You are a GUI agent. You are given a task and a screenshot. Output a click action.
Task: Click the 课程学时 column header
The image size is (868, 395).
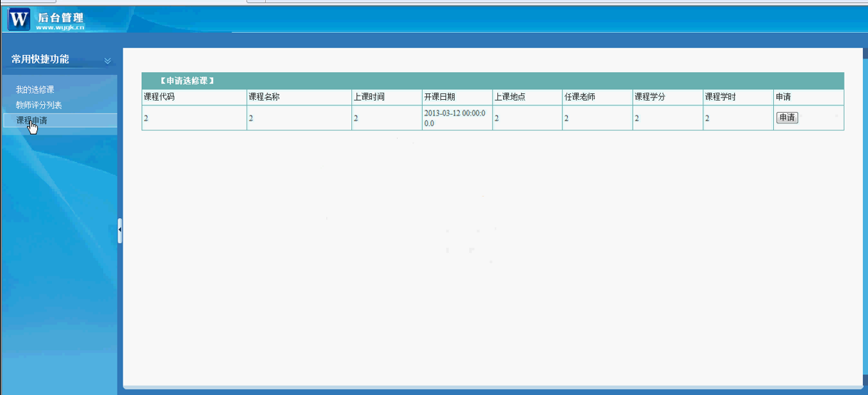(720, 97)
